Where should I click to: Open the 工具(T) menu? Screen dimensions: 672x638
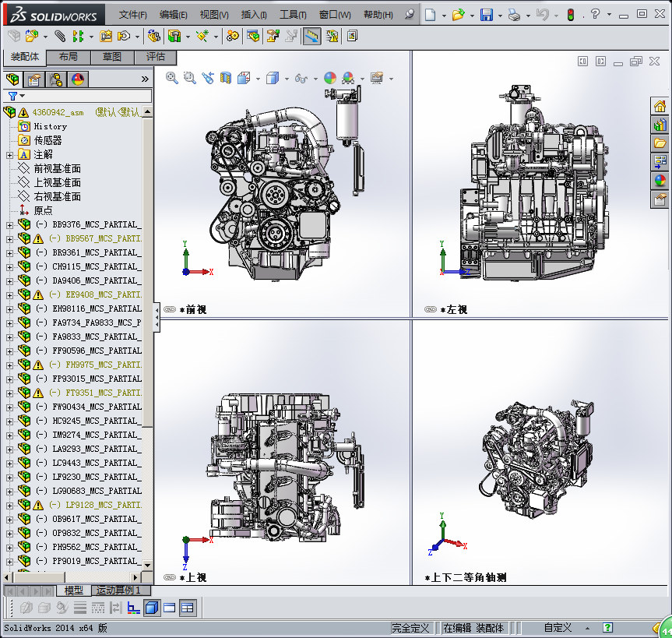click(x=293, y=15)
